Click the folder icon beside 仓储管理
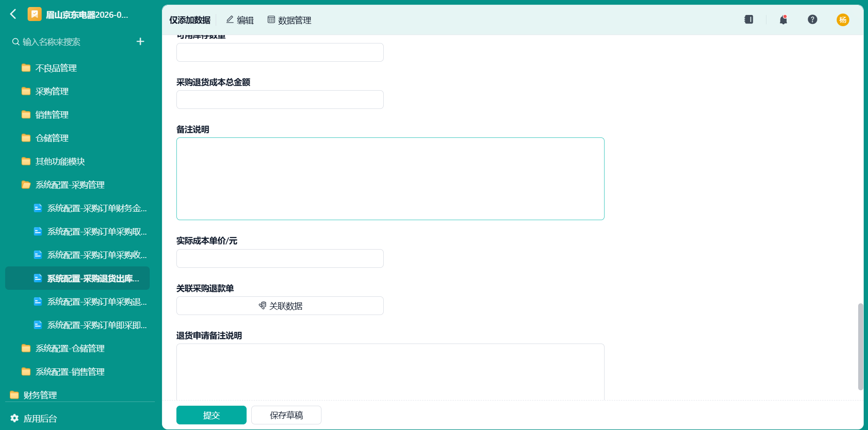 (26, 138)
